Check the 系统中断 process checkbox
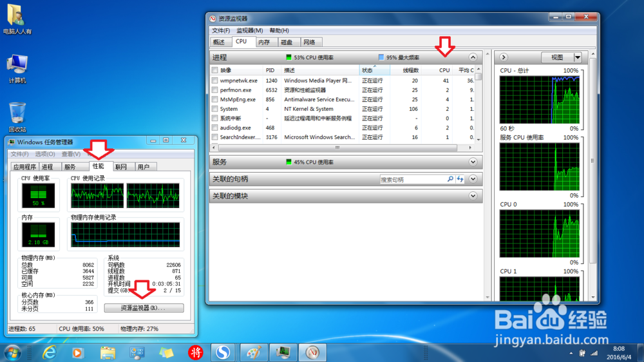The image size is (644, 362). 215,119
